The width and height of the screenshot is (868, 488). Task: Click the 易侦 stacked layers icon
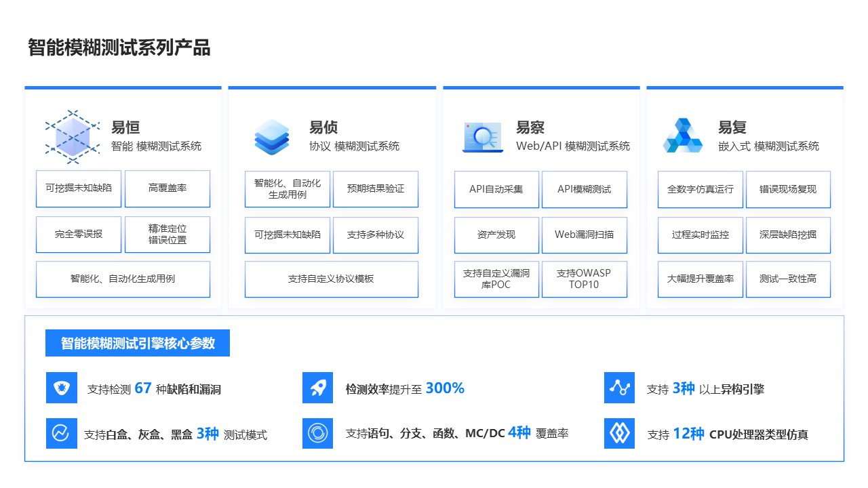pos(272,136)
